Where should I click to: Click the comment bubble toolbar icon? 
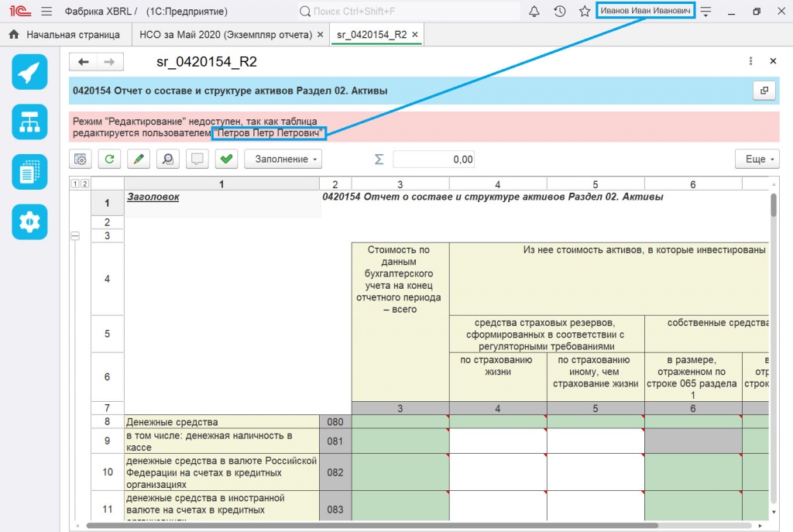tap(197, 160)
